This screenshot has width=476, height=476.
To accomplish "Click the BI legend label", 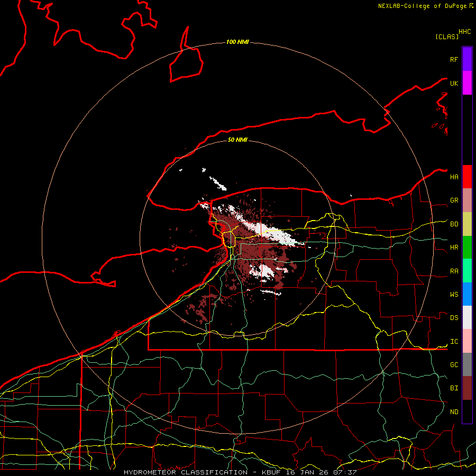I will click(454, 388).
